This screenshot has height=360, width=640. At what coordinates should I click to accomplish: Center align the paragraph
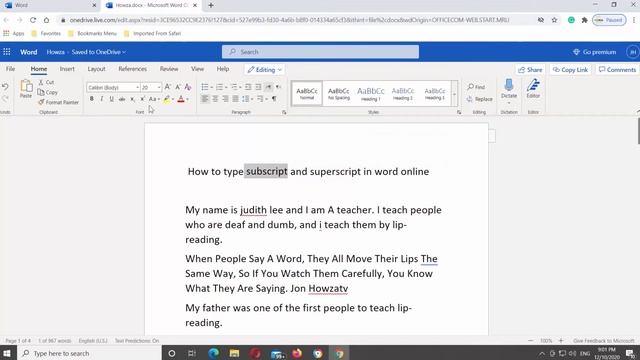point(215,99)
